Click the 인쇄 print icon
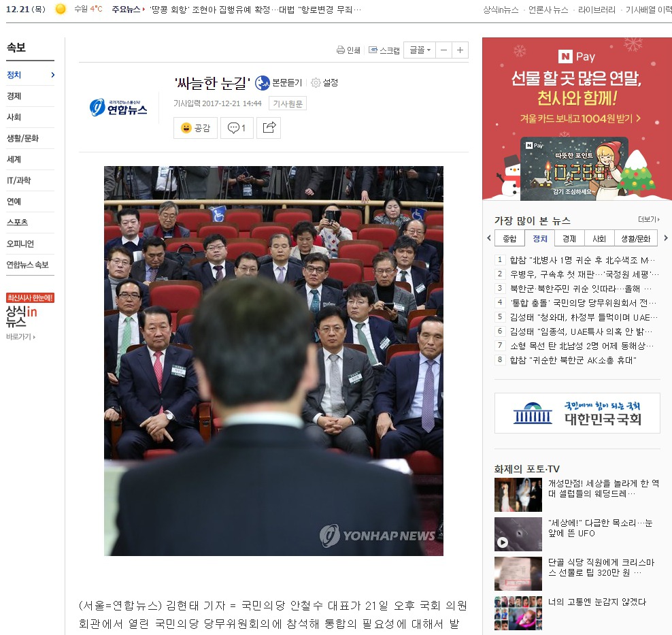This screenshot has width=672, height=635. (x=341, y=50)
